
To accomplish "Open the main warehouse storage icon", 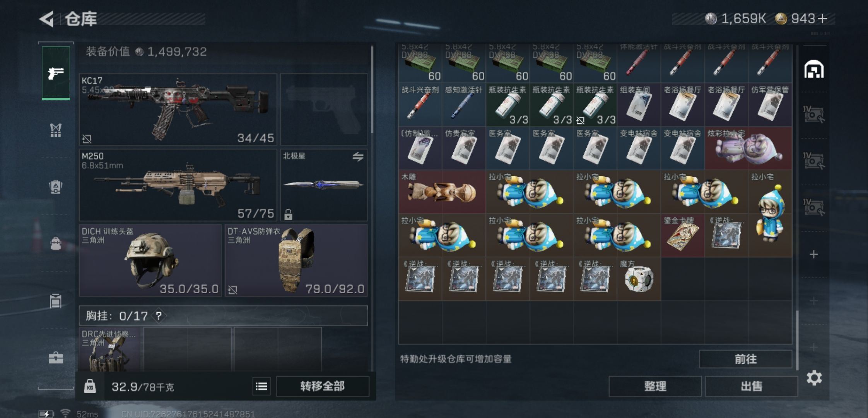I will pos(814,70).
